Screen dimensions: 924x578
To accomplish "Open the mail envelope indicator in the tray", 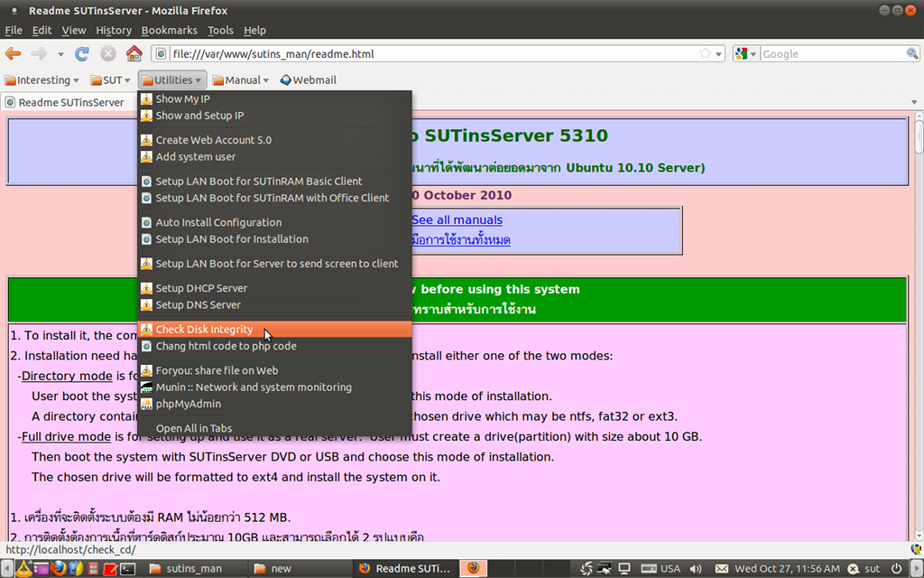I will pyautogui.click(x=721, y=569).
